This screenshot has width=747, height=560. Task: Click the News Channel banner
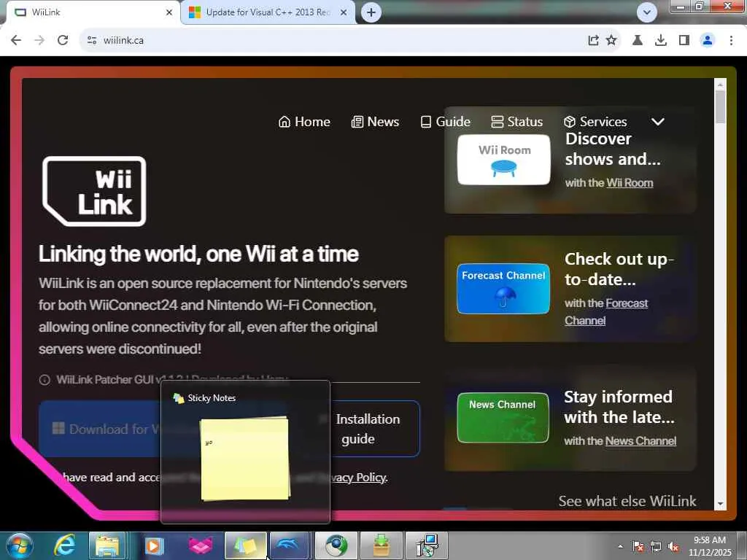503,418
